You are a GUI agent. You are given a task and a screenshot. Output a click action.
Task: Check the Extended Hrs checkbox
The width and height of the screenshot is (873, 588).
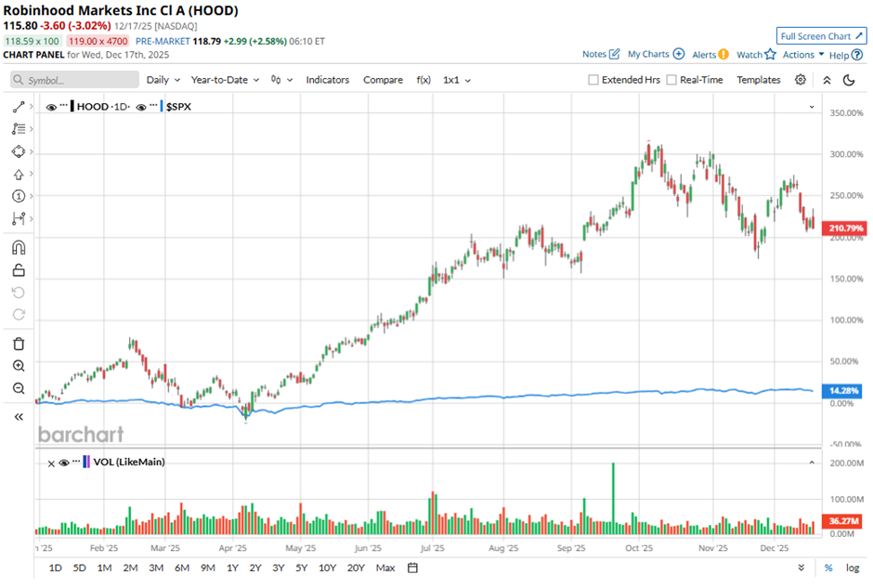pos(592,80)
